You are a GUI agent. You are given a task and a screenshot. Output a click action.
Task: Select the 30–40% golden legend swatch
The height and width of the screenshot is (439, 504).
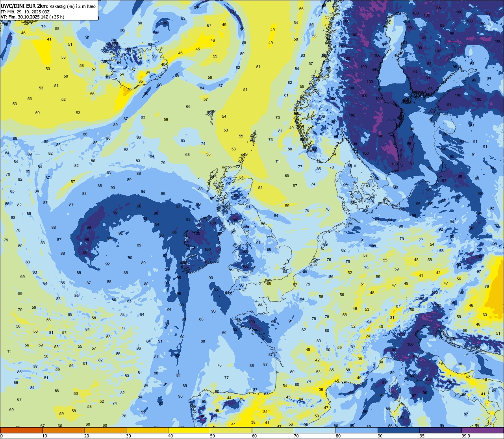click(147, 430)
